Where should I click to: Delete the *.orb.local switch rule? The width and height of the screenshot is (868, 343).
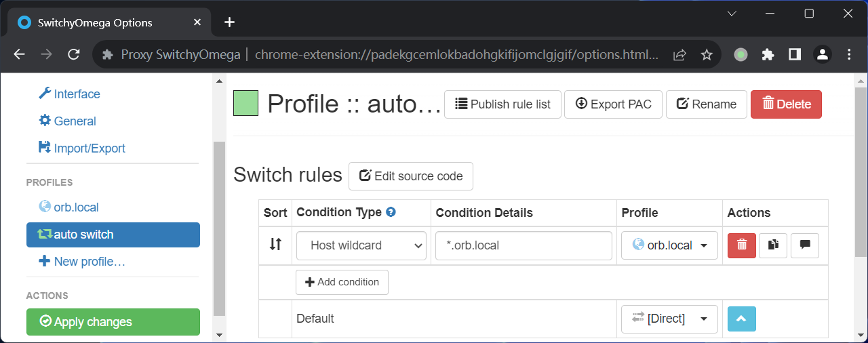point(742,245)
